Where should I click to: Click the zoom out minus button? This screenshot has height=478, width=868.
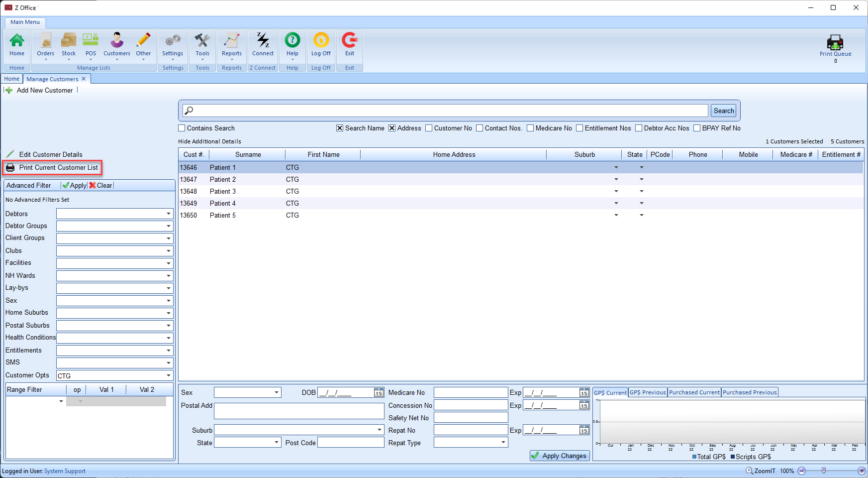[x=802, y=471]
